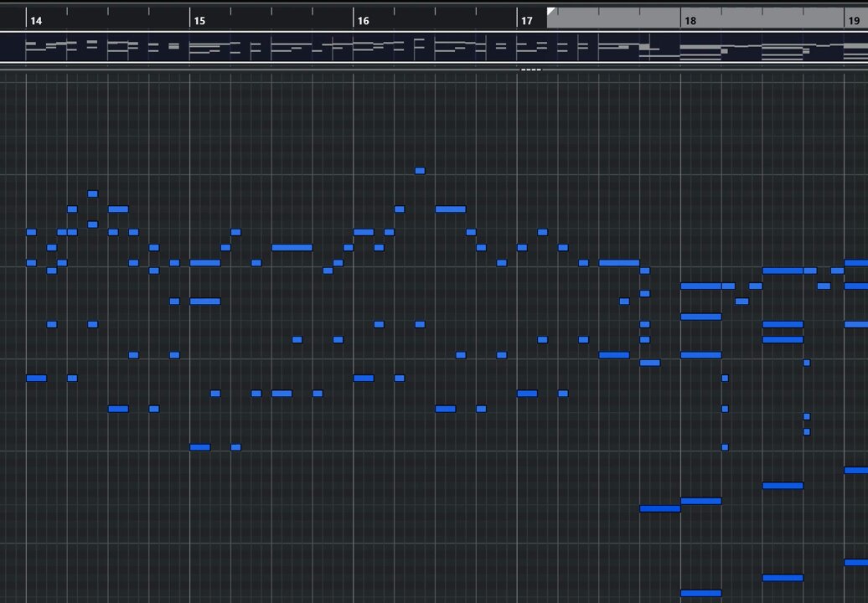Select the lowest bass note in bar 18
The height and width of the screenshot is (603, 868).
tap(700, 594)
